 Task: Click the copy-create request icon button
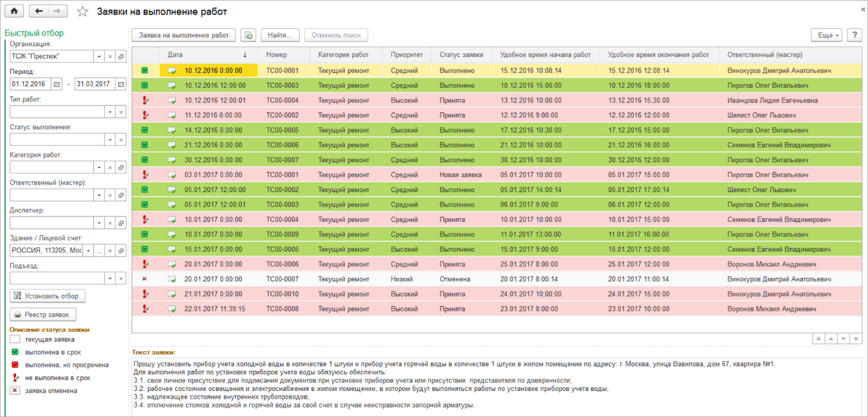[x=248, y=35]
